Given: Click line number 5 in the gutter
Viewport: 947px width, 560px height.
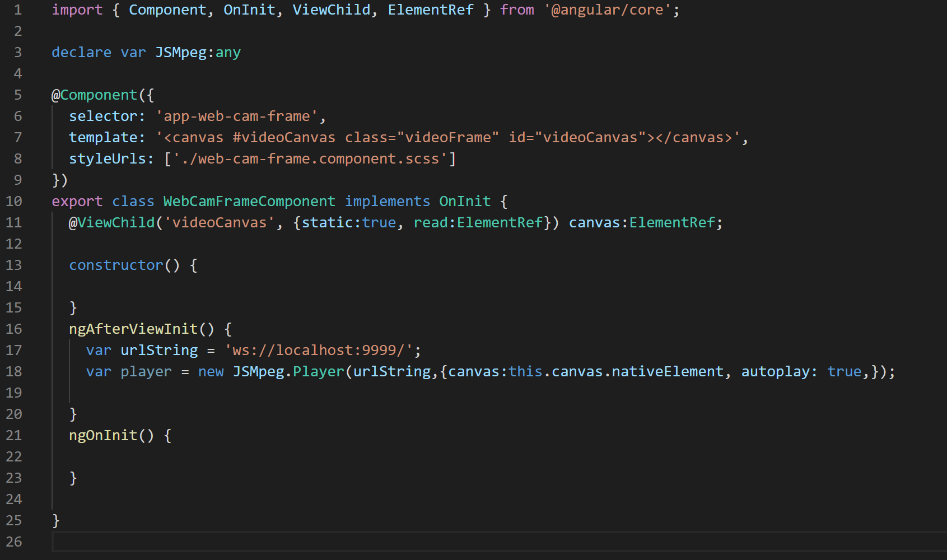Looking at the screenshot, I should (x=18, y=95).
